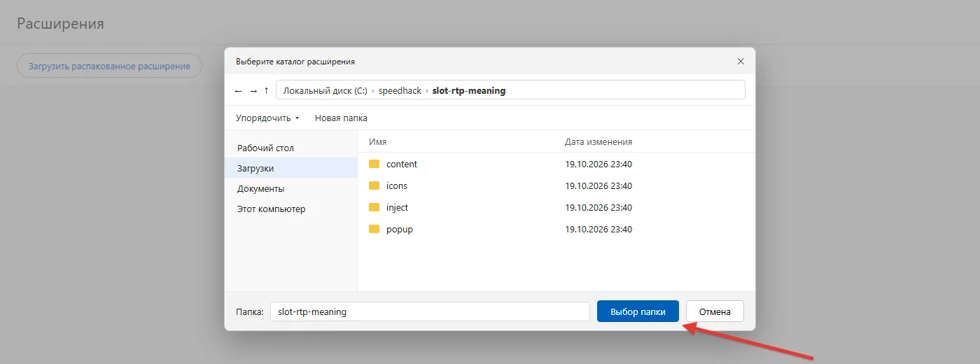Image resolution: width=980 pixels, height=364 pixels.
Task: Select the icons folder name
Action: (397, 186)
